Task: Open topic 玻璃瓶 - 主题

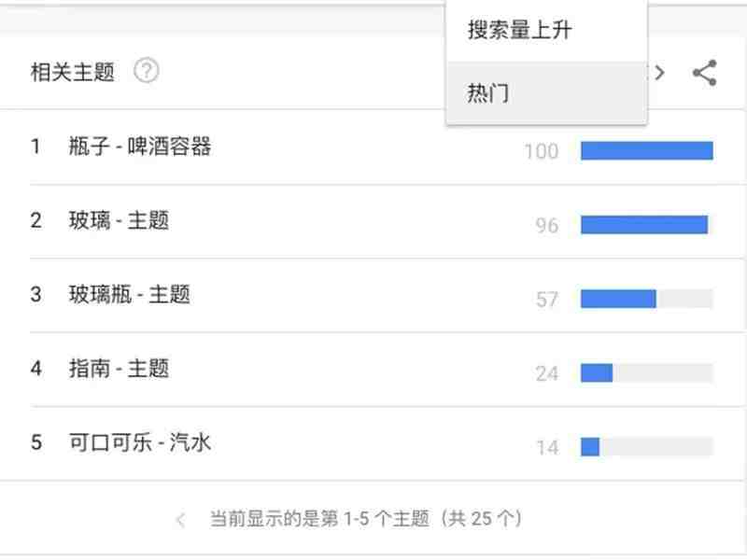Action: click(x=130, y=294)
